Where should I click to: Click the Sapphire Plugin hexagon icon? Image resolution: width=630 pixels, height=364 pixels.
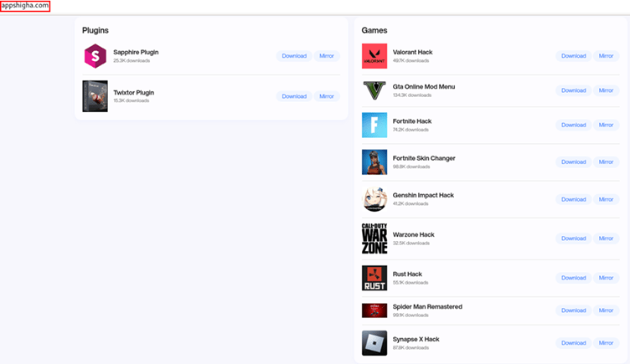(x=96, y=56)
